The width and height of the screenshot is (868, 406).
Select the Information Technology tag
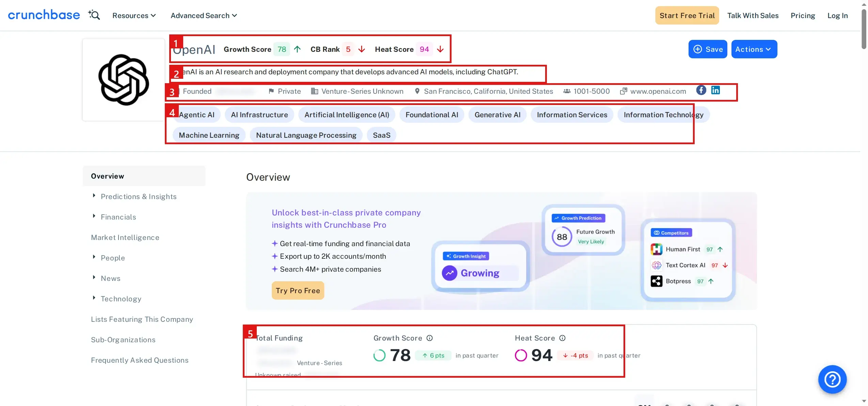(663, 115)
